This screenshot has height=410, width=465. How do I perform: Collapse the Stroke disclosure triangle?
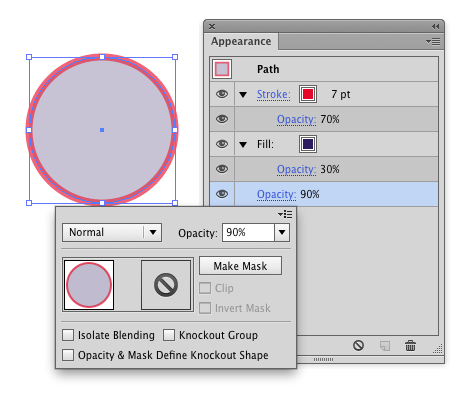click(243, 95)
